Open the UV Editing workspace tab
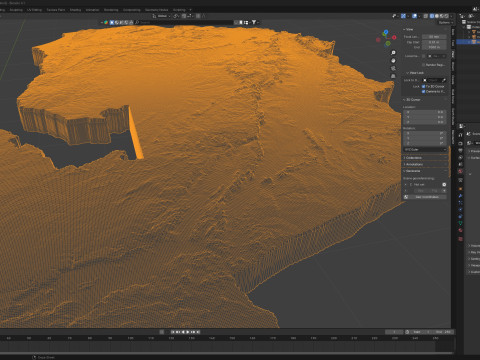The image size is (480, 360). pyautogui.click(x=34, y=10)
